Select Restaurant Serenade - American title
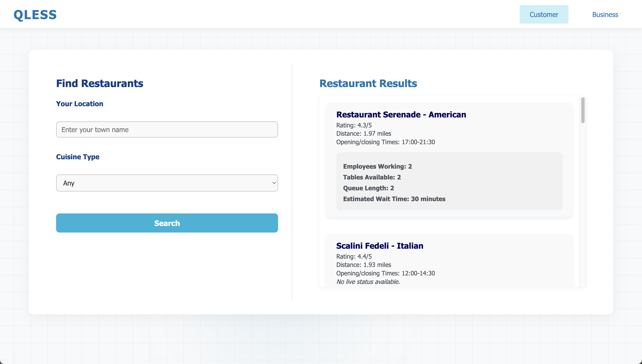This screenshot has height=364, width=642. [401, 114]
